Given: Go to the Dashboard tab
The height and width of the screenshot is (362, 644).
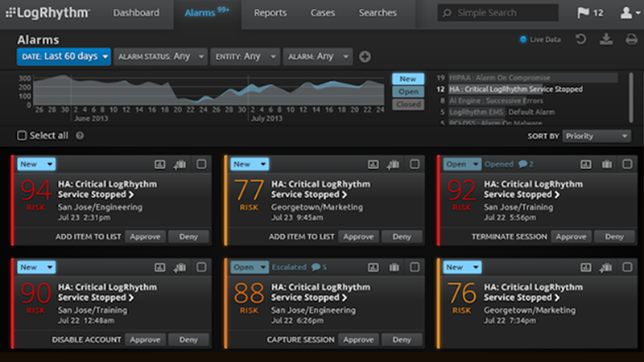Looking at the screenshot, I should tap(136, 13).
